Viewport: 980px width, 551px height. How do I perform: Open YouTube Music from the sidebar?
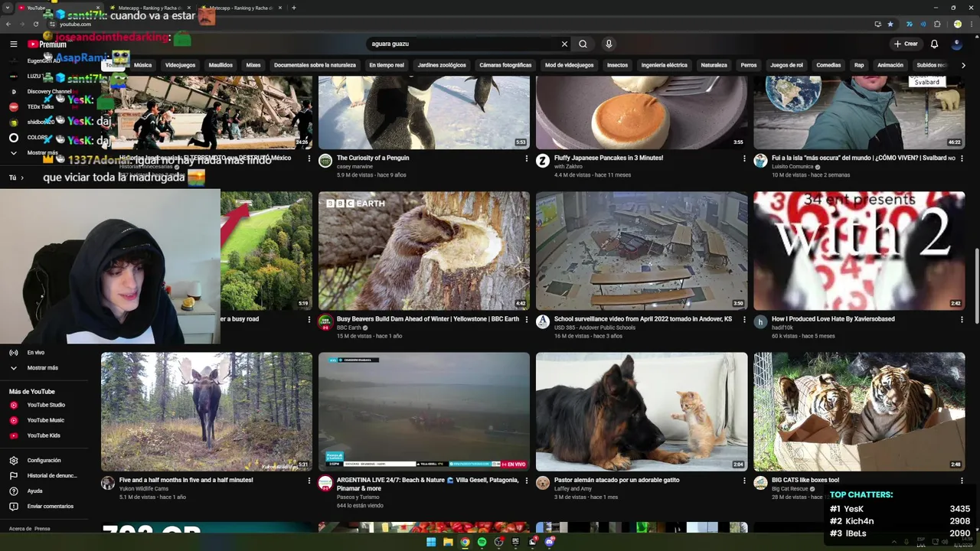pos(46,420)
